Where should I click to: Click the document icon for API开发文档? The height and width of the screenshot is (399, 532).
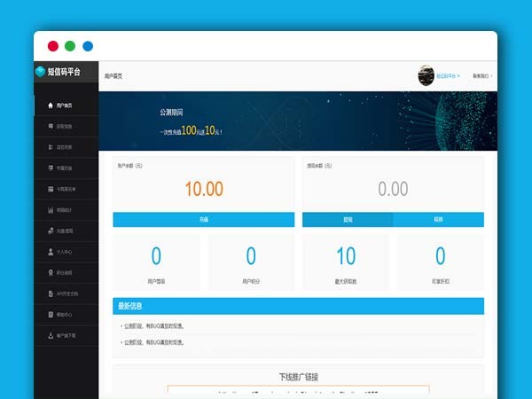coord(50,293)
